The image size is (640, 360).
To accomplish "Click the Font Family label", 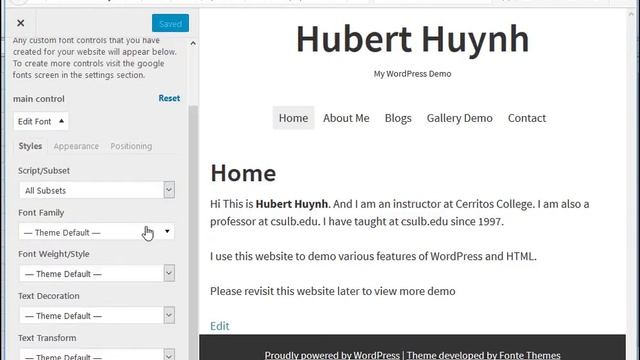I will (x=41, y=213).
